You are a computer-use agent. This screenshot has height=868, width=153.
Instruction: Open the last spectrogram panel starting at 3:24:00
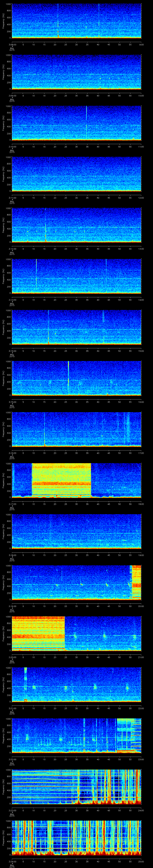point(77,838)
